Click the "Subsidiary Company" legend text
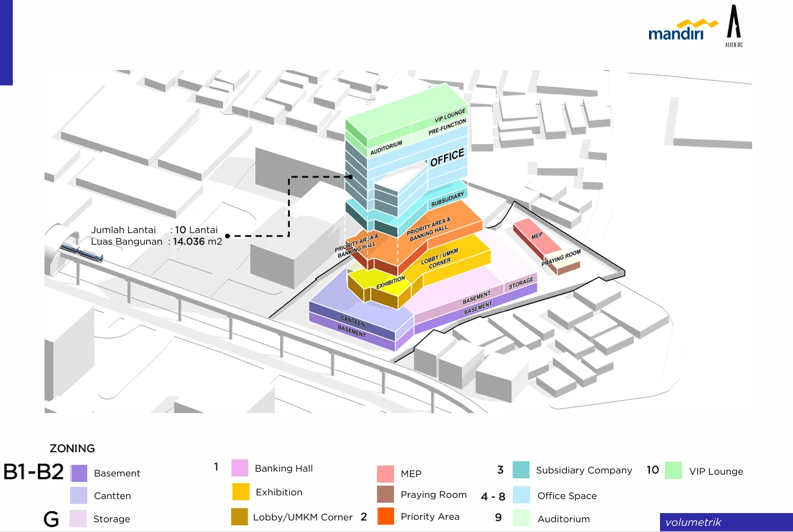The width and height of the screenshot is (793, 532). tap(584, 470)
